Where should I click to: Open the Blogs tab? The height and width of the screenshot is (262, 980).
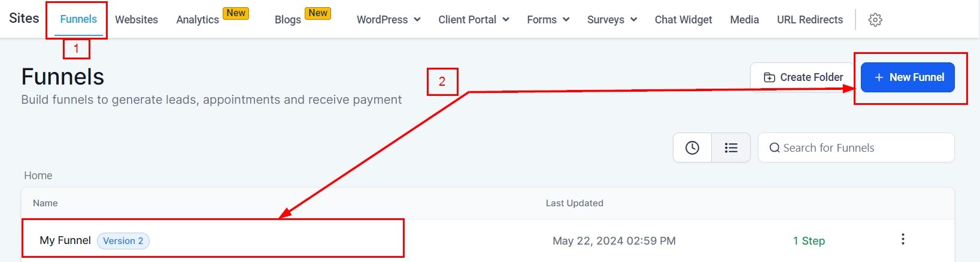coord(288,20)
